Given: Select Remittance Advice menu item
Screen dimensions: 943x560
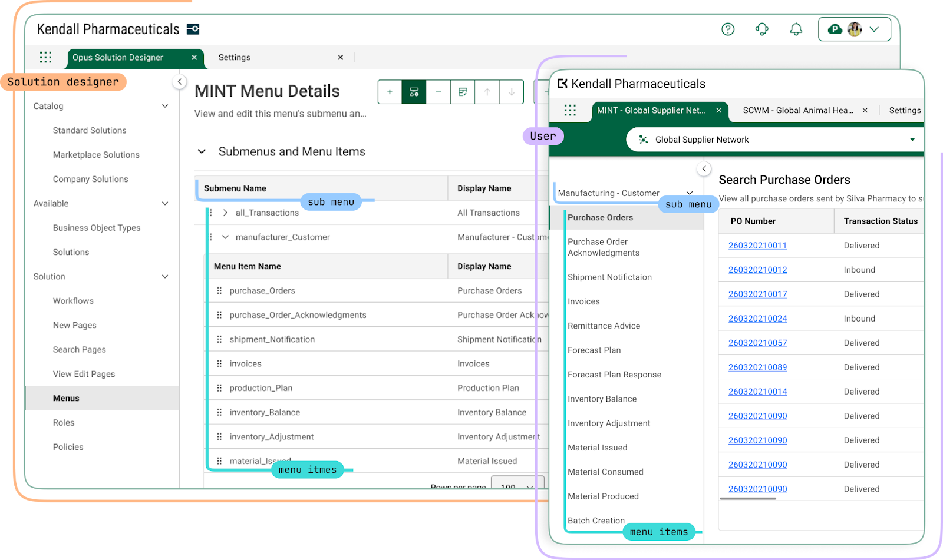Looking at the screenshot, I should tap(604, 326).
